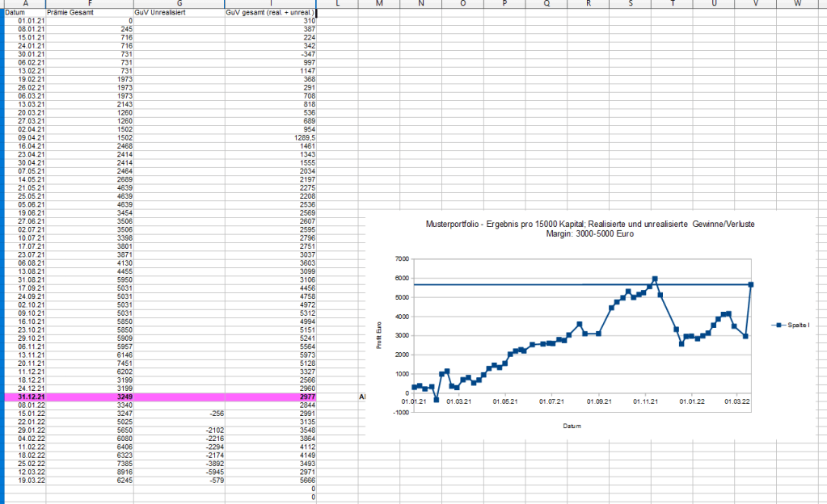Click the "Datum" axis title below the chart
Viewport: 827px width, 504px height.
pyautogui.click(x=572, y=426)
